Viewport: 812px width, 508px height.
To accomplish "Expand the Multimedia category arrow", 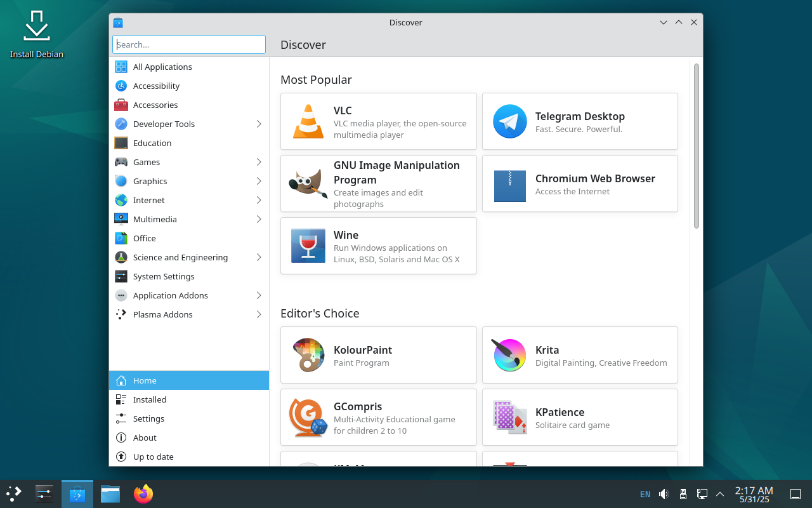I will tap(259, 219).
